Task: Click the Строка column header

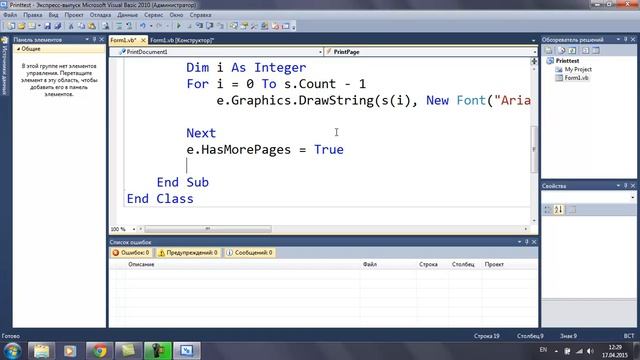Action: point(428,264)
